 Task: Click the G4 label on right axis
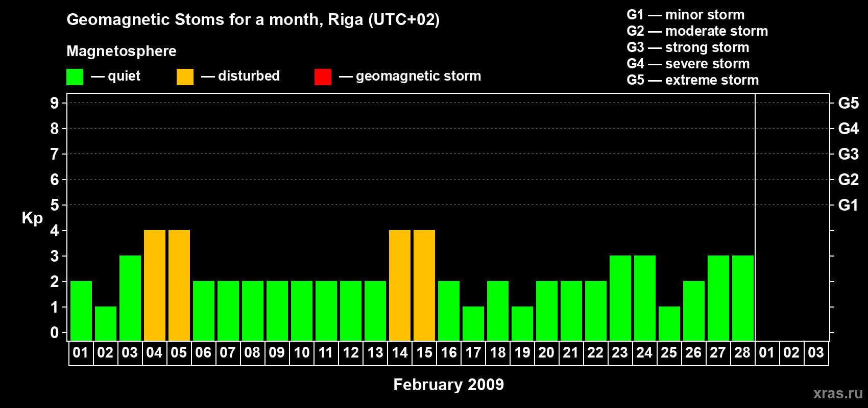point(849,129)
